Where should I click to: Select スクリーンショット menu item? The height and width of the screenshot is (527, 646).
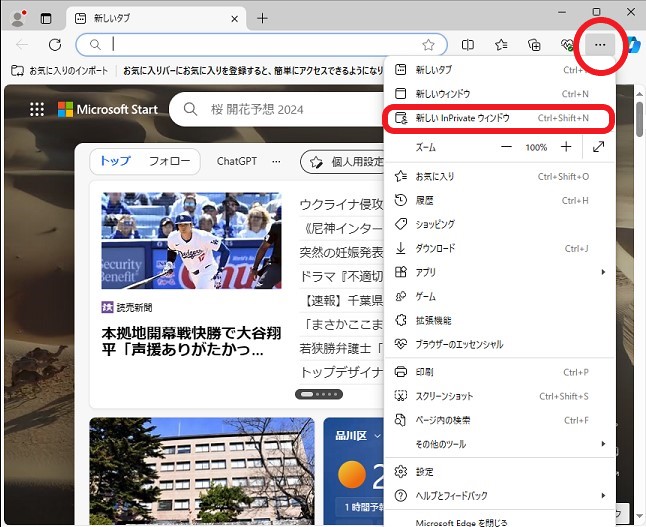point(499,396)
